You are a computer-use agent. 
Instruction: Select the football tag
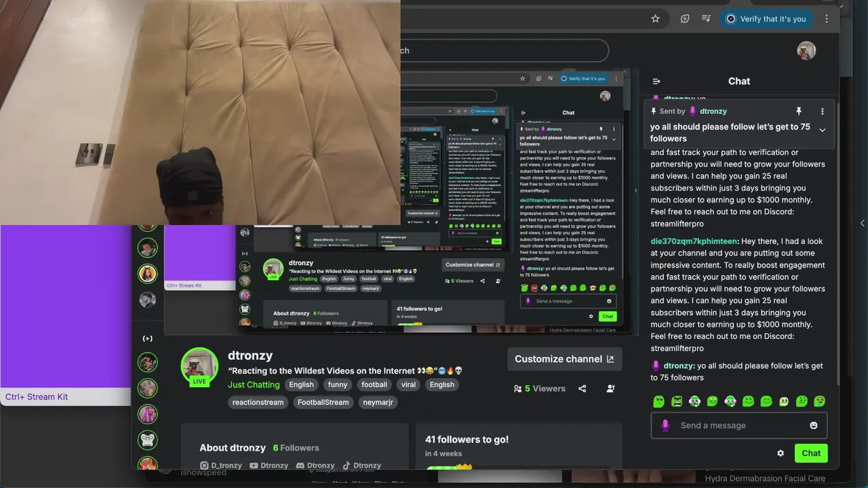(x=374, y=385)
